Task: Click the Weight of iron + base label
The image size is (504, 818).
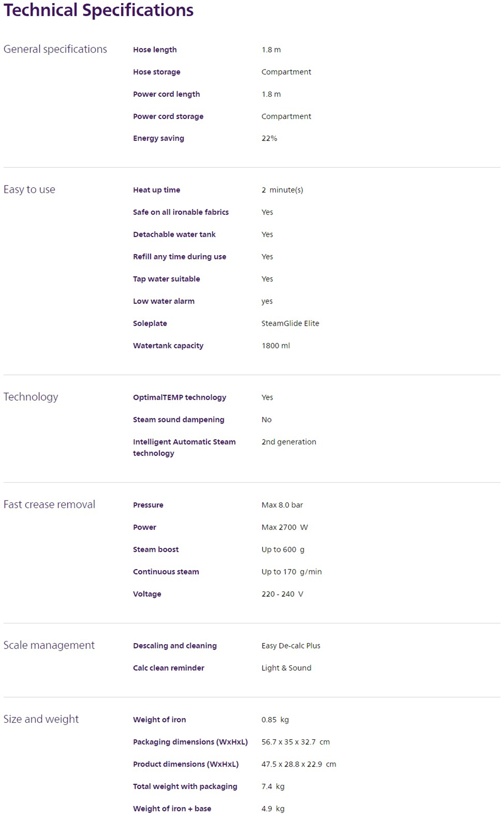Action: click(x=172, y=809)
